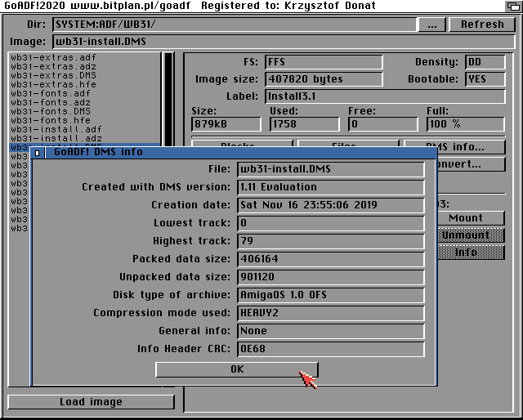This screenshot has width=523, height=420.
Task: Click the Unmount button
Action: [x=465, y=235]
